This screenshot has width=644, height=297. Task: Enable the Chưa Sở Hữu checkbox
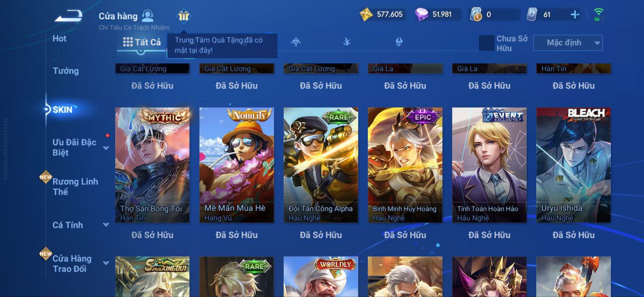pyautogui.click(x=487, y=43)
